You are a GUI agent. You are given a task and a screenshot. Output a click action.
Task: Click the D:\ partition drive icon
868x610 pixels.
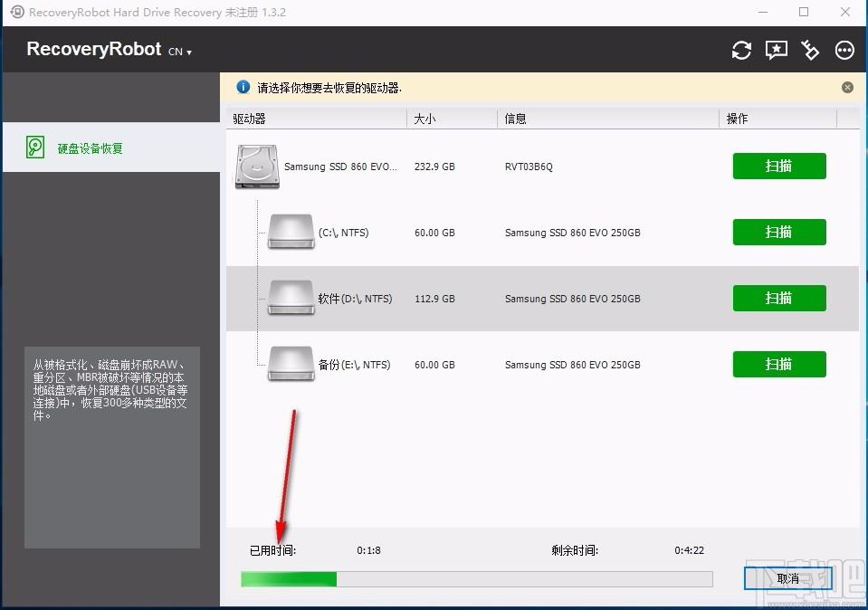pos(291,298)
